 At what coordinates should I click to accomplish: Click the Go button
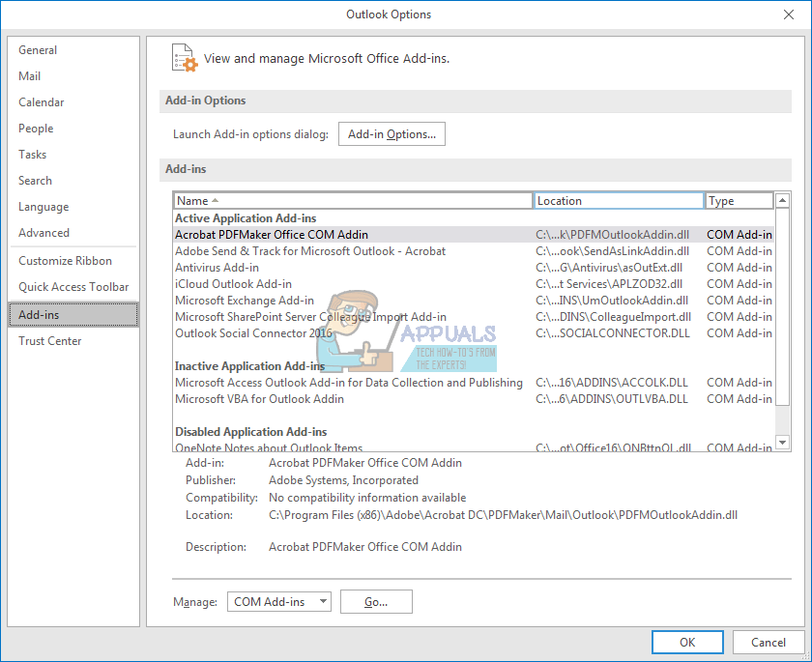pyautogui.click(x=376, y=601)
